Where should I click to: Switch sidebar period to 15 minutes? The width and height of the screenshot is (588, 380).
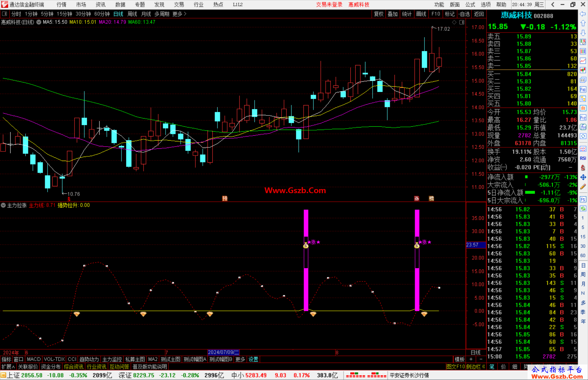click(x=583, y=237)
